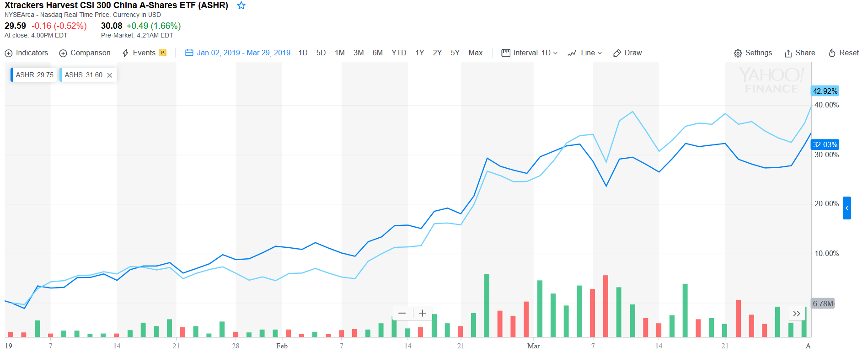This screenshot has height=352, width=868.
Task: Expand the Interval 1D dropdown
Action: point(530,53)
